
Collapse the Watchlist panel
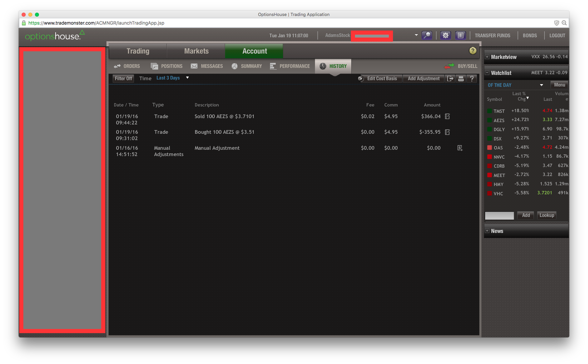click(x=487, y=73)
